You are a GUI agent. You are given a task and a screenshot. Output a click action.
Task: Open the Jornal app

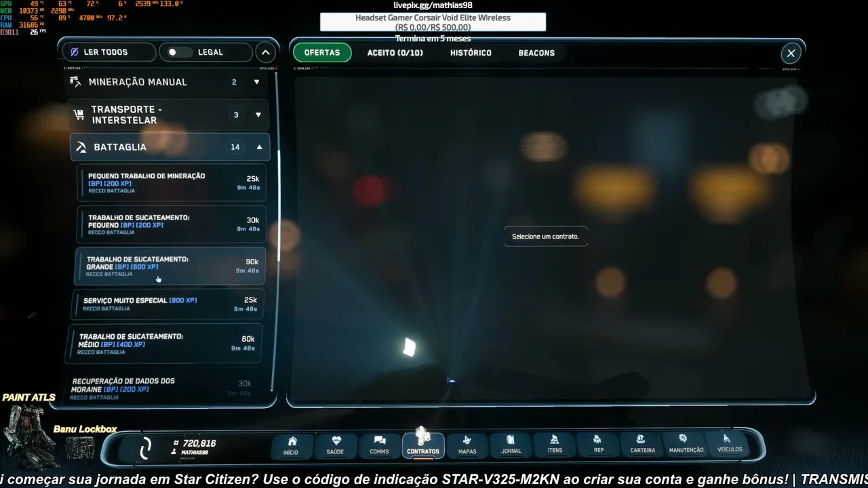[511, 445]
